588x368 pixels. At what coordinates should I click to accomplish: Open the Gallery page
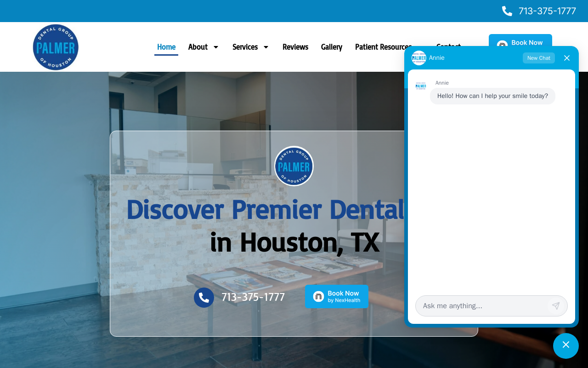pos(332,47)
